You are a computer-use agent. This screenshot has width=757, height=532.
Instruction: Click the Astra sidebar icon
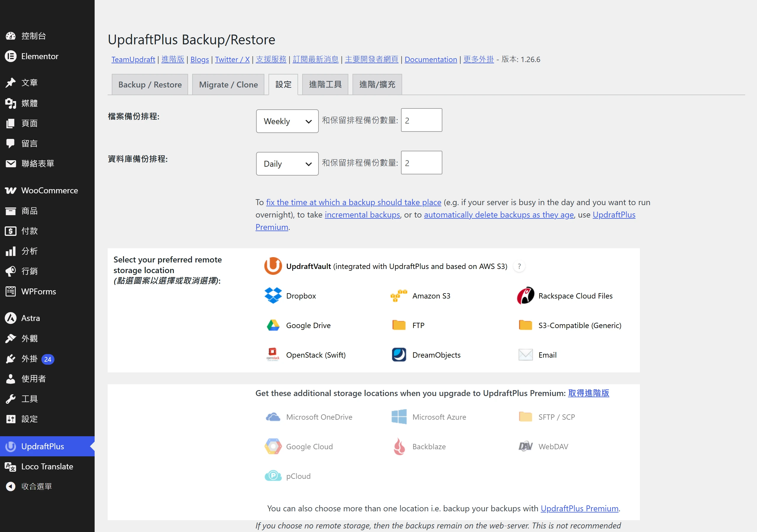point(11,318)
